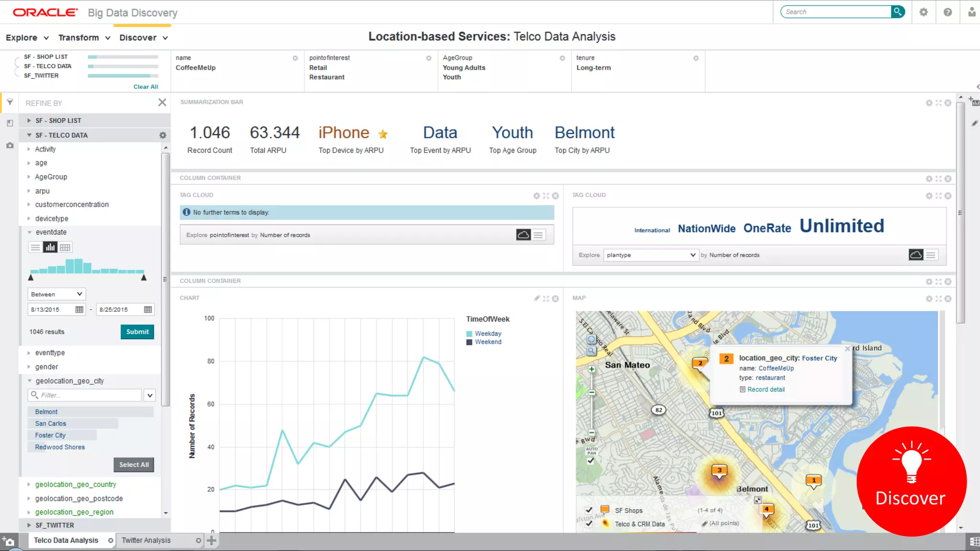
Task: Click camera snapshot icon in left sidebar
Action: [10, 145]
